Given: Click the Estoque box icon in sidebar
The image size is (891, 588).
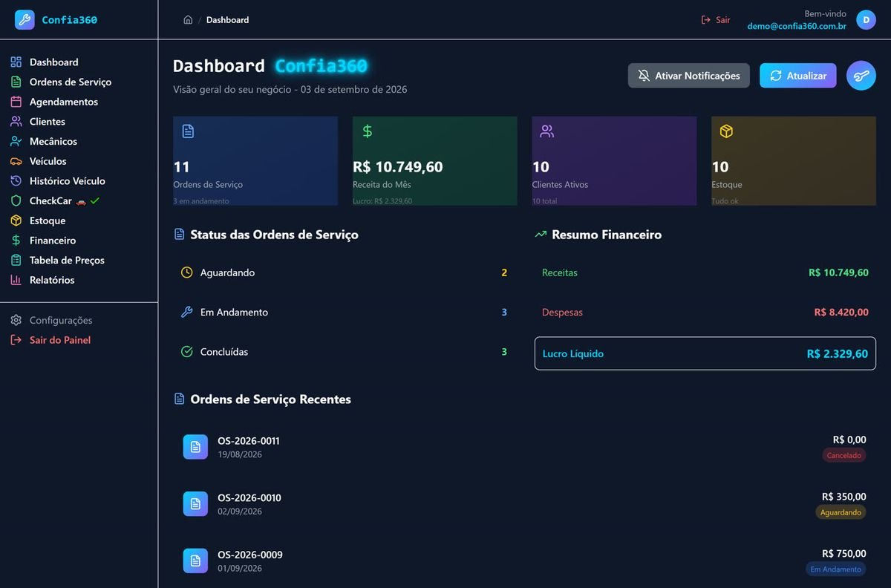Looking at the screenshot, I should (16, 220).
